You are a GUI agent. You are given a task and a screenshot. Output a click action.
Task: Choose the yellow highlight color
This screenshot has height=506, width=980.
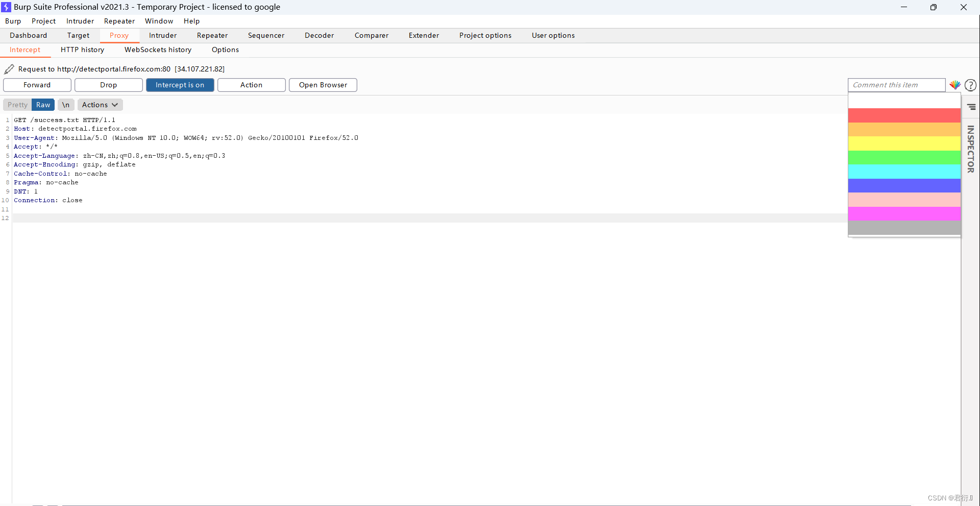pyautogui.click(x=904, y=143)
